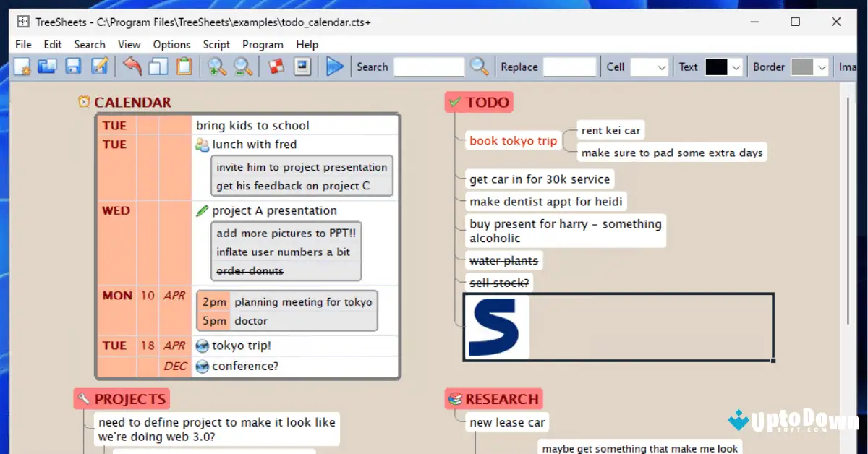Run the script with the blue arrow
The height and width of the screenshot is (454, 868).
tap(335, 67)
